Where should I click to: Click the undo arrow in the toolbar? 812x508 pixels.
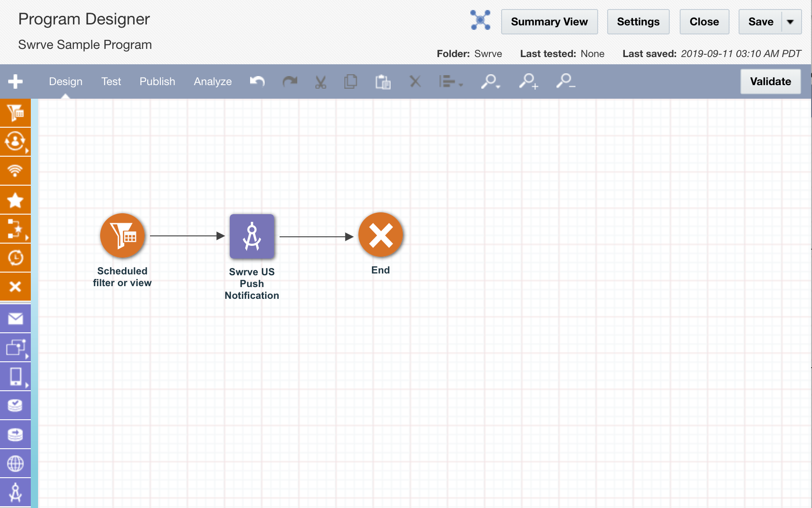coord(257,81)
